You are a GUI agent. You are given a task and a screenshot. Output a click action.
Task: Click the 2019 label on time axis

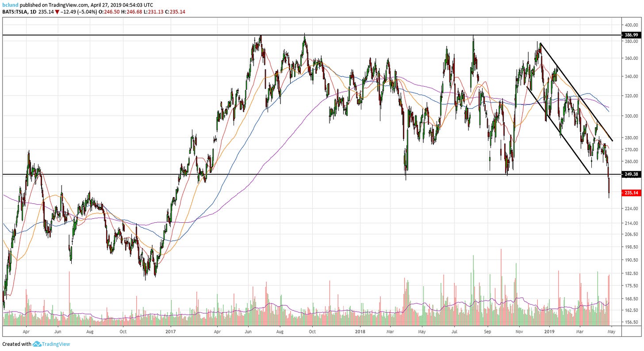coord(549,331)
